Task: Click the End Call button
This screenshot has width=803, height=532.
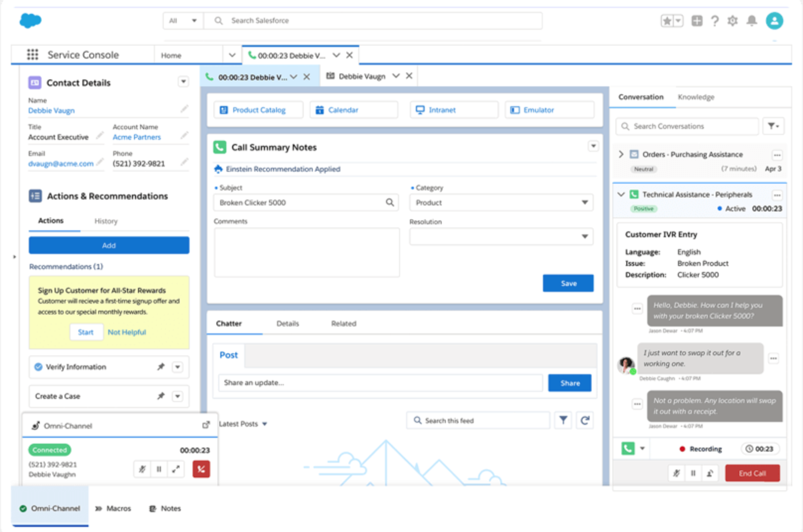Action: 752,473
